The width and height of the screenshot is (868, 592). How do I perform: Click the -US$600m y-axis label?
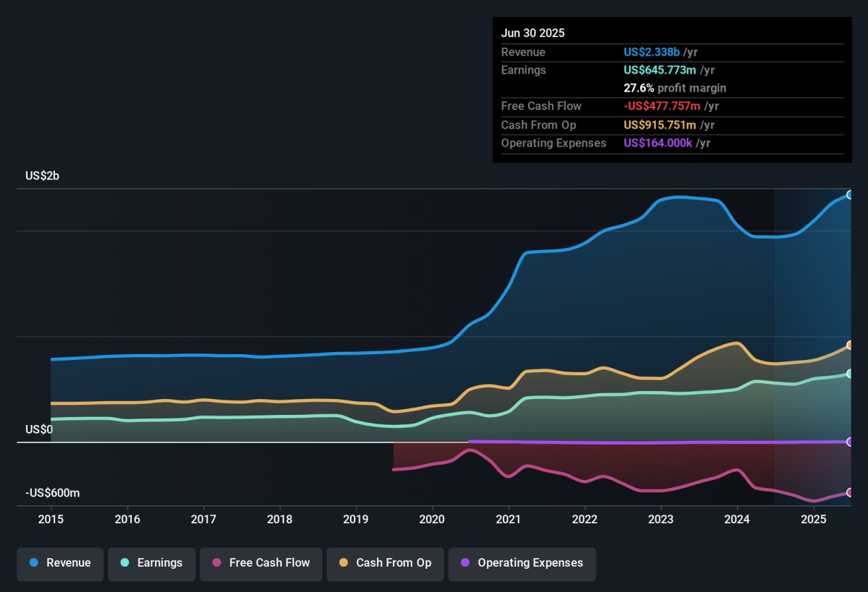point(52,493)
